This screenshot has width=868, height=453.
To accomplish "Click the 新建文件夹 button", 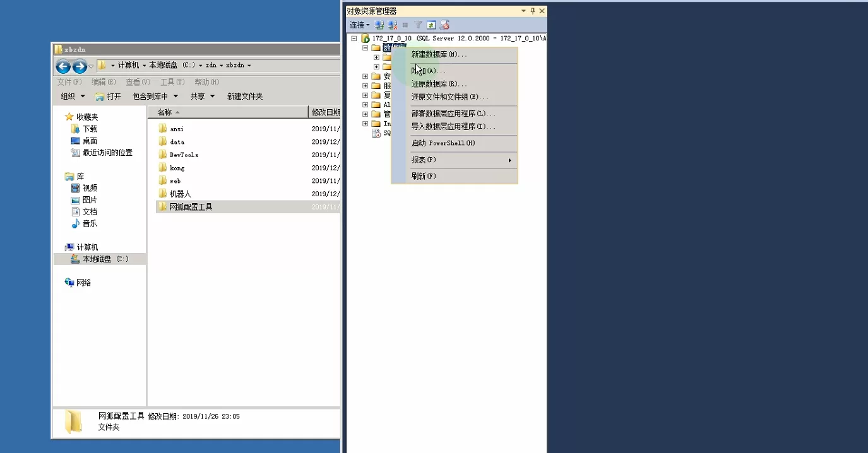I will (245, 97).
